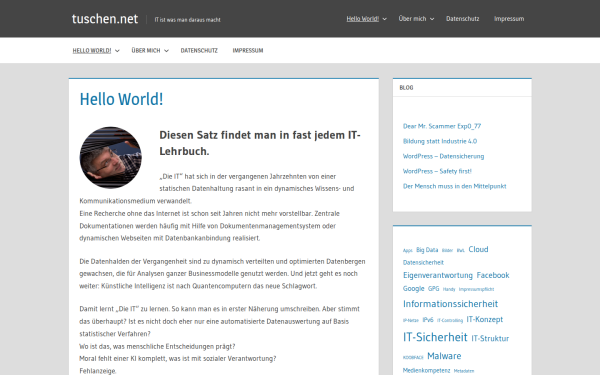
Task: Select the 'IPv6' tag
Action: pos(428,320)
